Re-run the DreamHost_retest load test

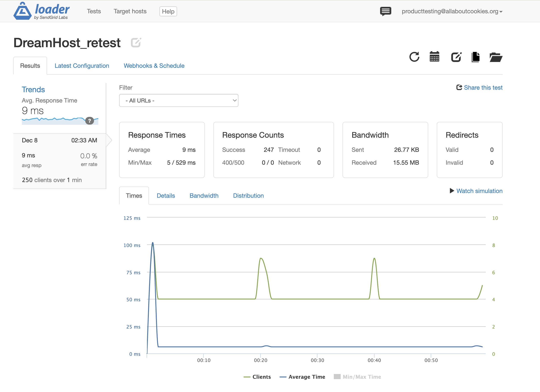(x=414, y=57)
